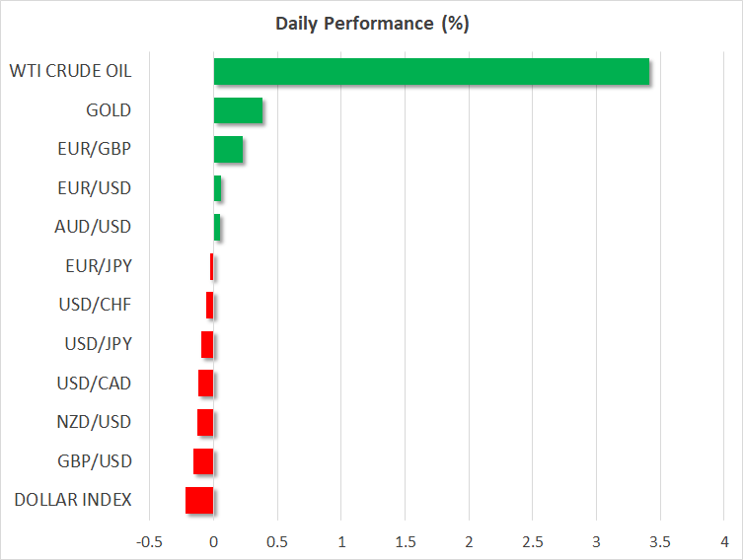Select the Dollar Index red bar
Screen dimensions: 743x560
point(199,500)
